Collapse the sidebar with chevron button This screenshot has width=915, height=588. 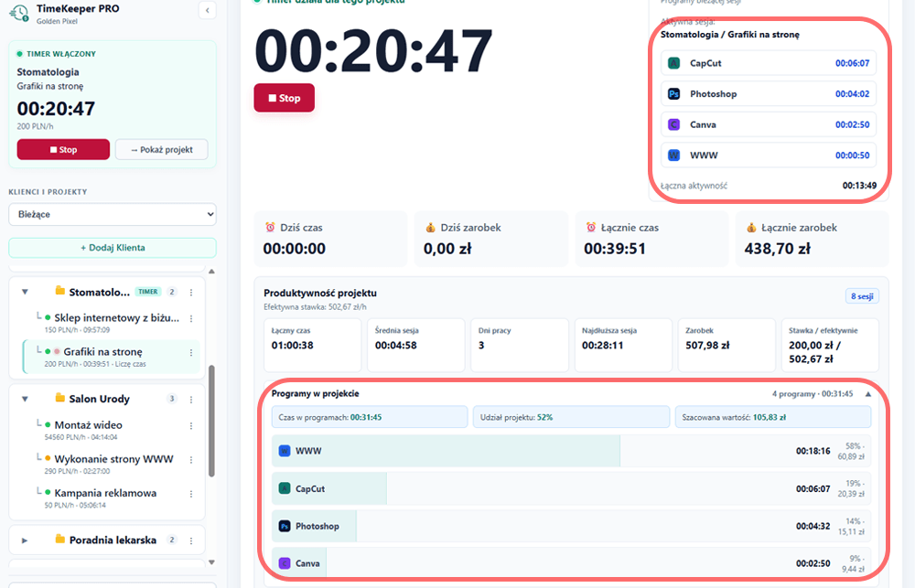point(207,10)
